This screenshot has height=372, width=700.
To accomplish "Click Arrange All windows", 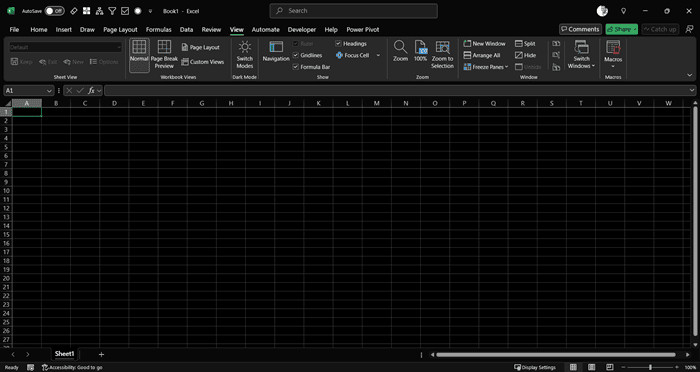I will click(482, 55).
